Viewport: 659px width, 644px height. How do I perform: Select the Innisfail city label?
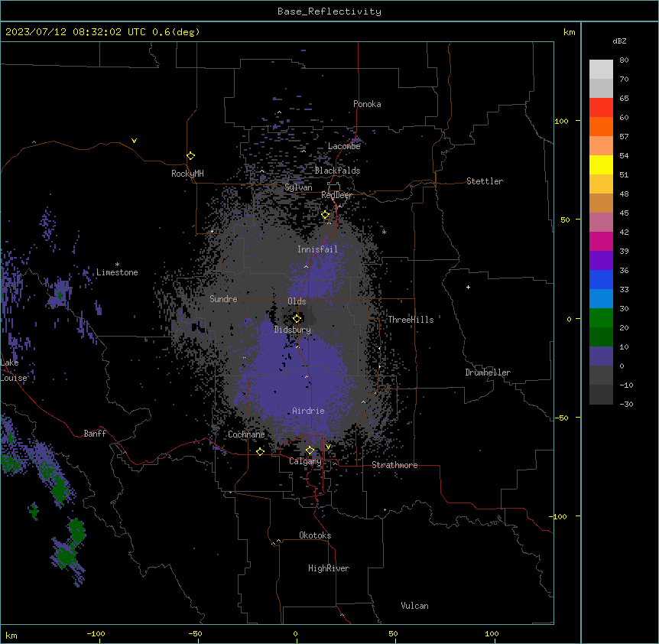317,249
